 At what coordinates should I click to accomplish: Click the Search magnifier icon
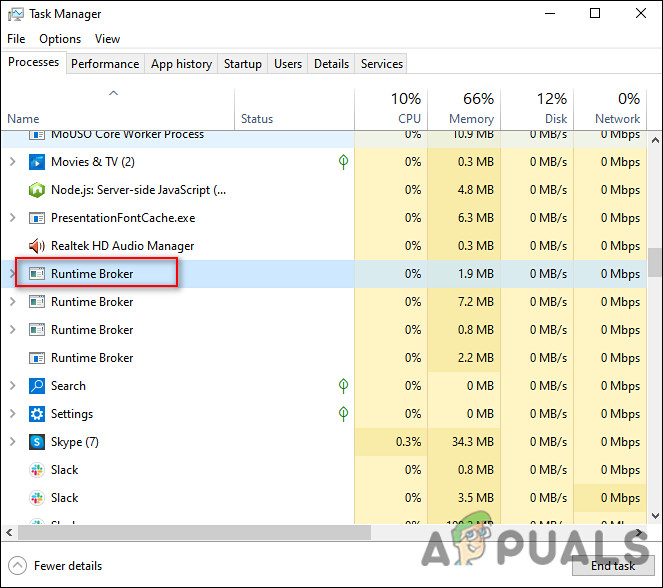pyautogui.click(x=37, y=386)
